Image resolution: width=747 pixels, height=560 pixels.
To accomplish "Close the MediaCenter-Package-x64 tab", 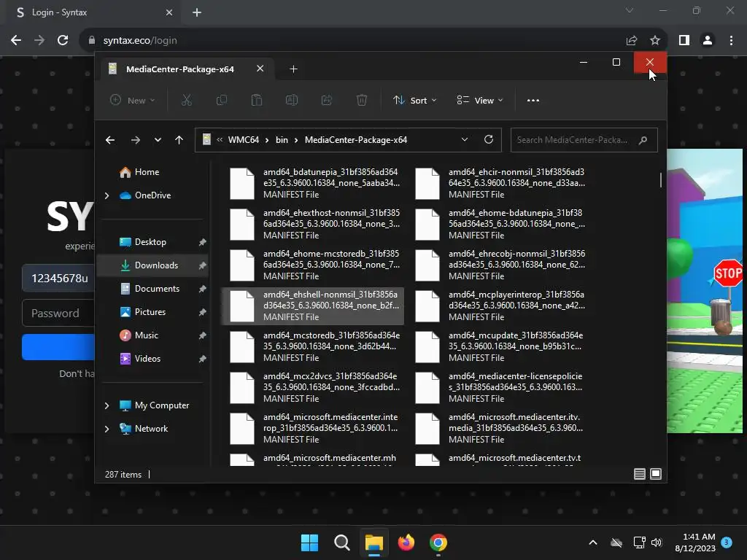I will pyautogui.click(x=260, y=69).
